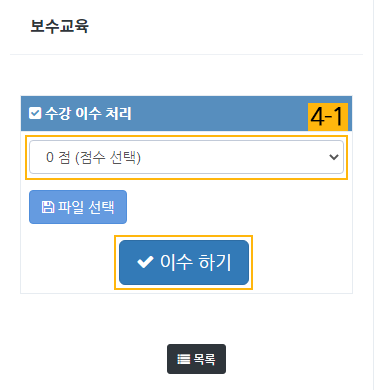Click the blue 수강 이수 처리 header bar
The height and width of the screenshot is (390, 374).
click(186, 113)
